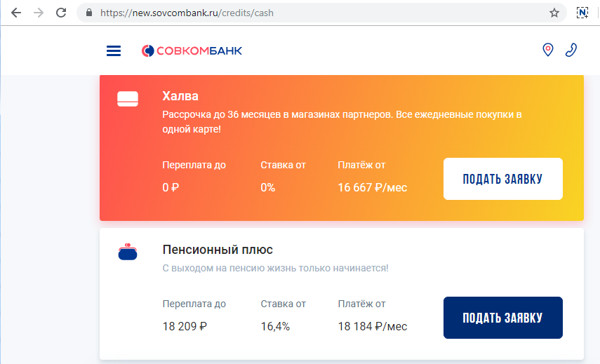Image resolution: width=600 pixels, height=364 pixels.
Task: Click the 16,4% rate value
Action: click(x=275, y=327)
